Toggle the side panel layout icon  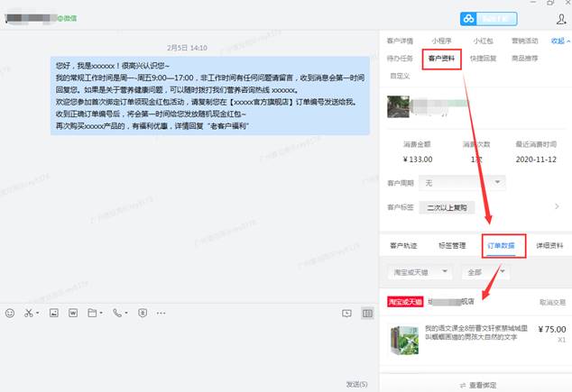pyautogui.click(x=367, y=314)
